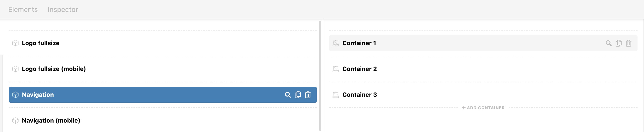Delete Container 1 using trash icon
The image size is (644, 132).
pos(629,43)
